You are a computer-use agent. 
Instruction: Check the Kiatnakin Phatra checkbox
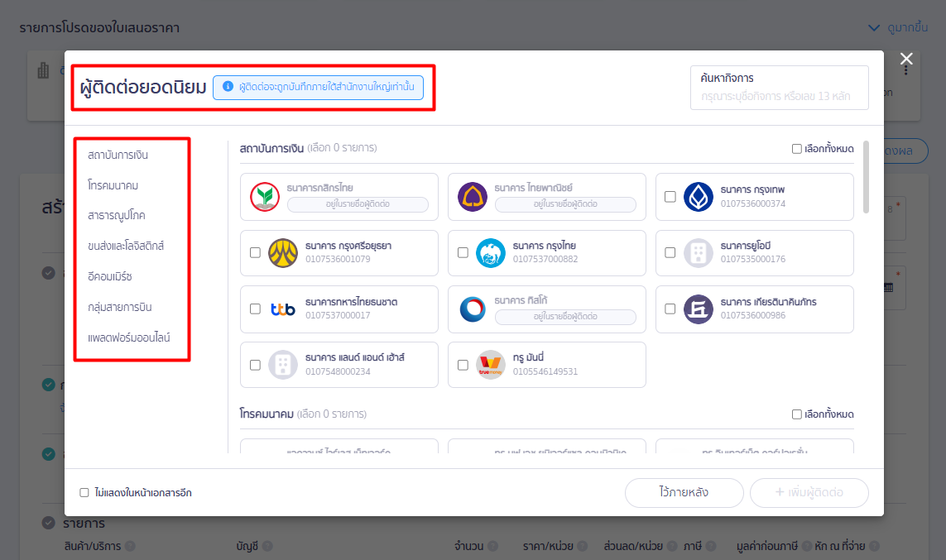pyautogui.click(x=670, y=309)
